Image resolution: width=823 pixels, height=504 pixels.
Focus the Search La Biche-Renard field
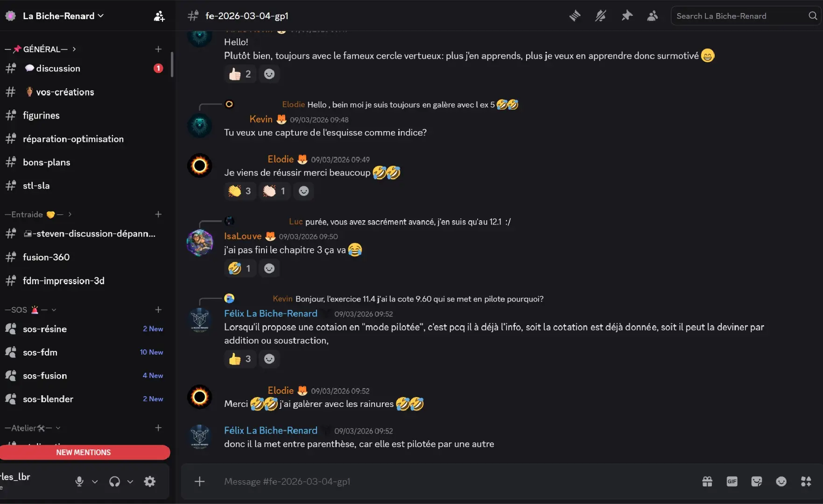[x=740, y=16]
